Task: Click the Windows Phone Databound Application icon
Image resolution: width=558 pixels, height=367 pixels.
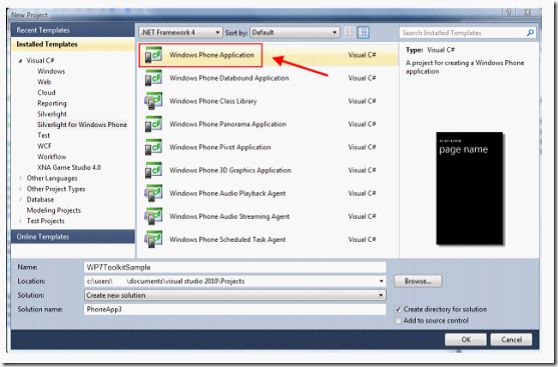Action: coord(153,78)
